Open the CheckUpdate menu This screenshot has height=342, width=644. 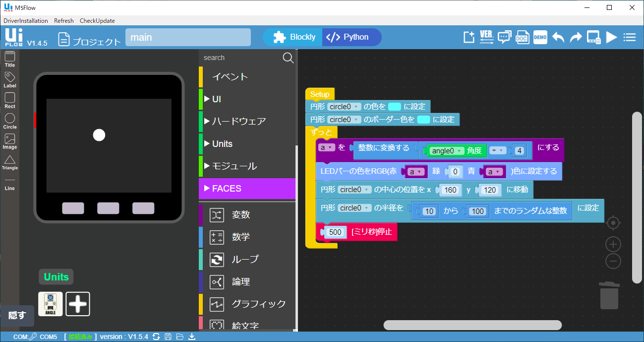97,21
